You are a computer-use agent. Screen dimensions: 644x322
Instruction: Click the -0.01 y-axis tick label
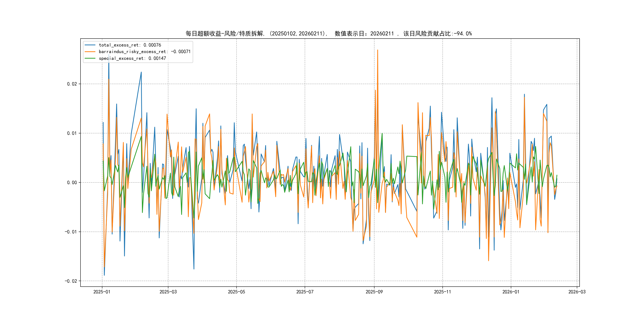click(71, 232)
